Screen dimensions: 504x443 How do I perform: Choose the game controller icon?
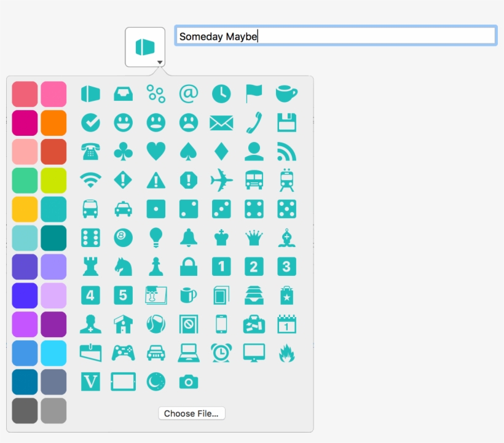[x=123, y=353]
